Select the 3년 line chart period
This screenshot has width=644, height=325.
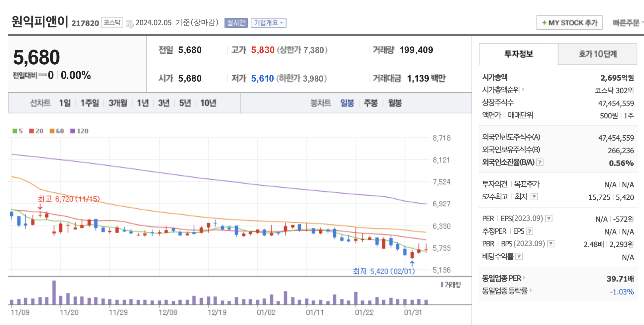pos(164,103)
